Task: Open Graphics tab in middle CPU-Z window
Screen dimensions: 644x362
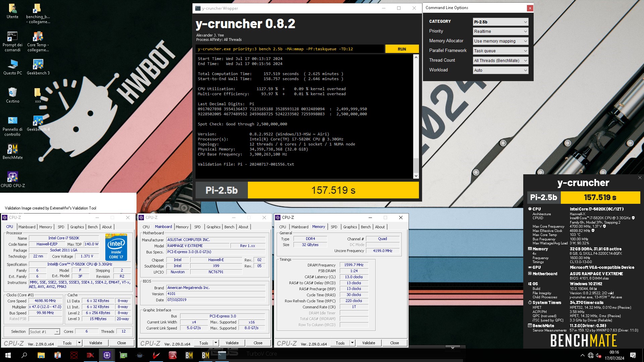Action: click(x=214, y=227)
